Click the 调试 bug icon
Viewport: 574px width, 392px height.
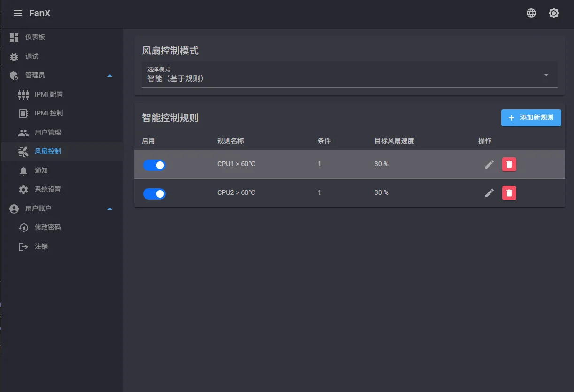pyautogui.click(x=14, y=57)
